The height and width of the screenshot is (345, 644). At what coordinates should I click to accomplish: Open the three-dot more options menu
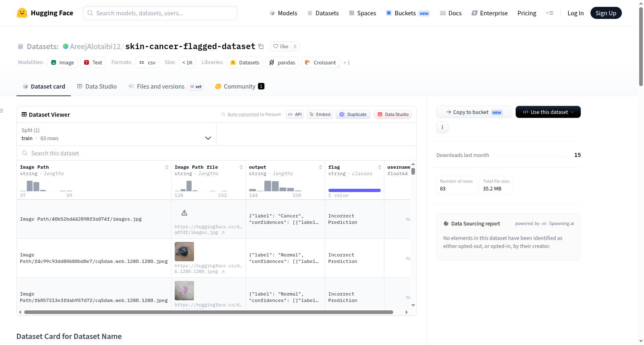(442, 127)
